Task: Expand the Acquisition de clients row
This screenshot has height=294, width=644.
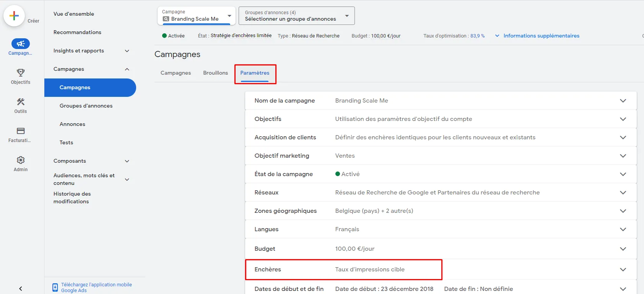Action: click(x=623, y=137)
